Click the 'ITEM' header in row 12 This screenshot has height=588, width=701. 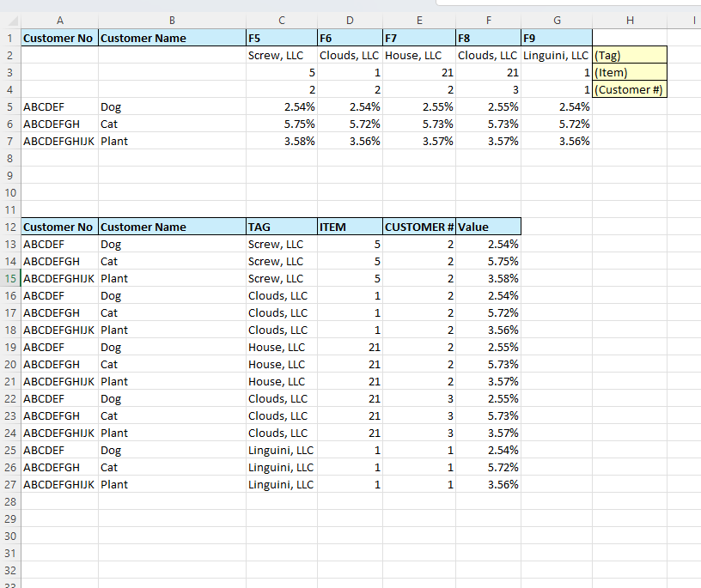coord(350,227)
